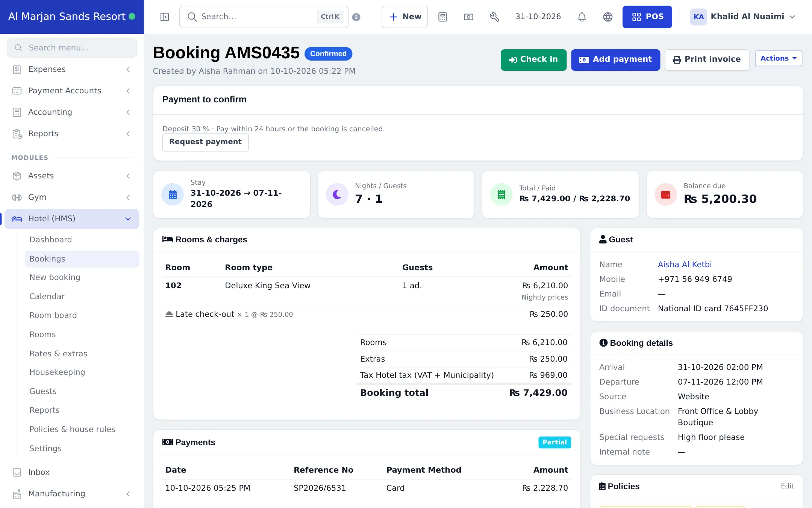Open Inbox from the sidebar

tap(71, 472)
